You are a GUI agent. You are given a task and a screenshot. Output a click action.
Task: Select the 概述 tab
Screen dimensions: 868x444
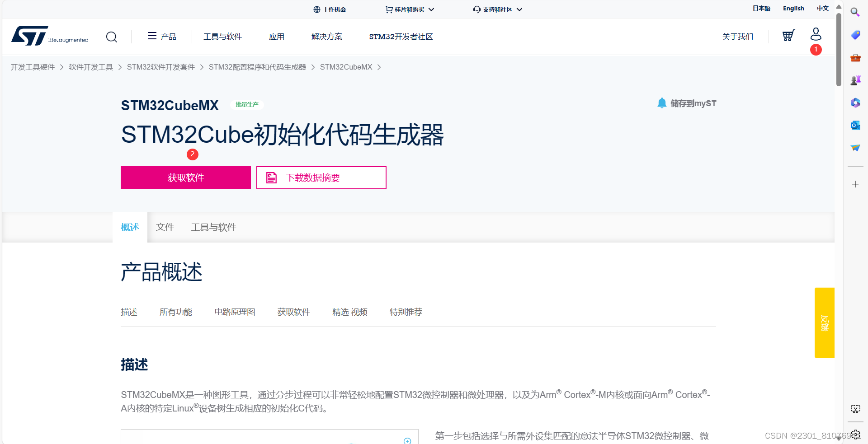130,227
